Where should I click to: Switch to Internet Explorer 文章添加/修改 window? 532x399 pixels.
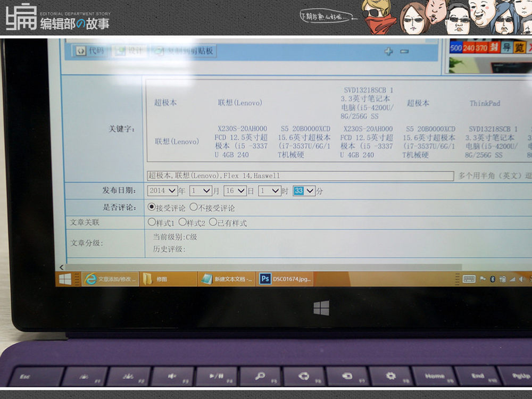(110, 279)
